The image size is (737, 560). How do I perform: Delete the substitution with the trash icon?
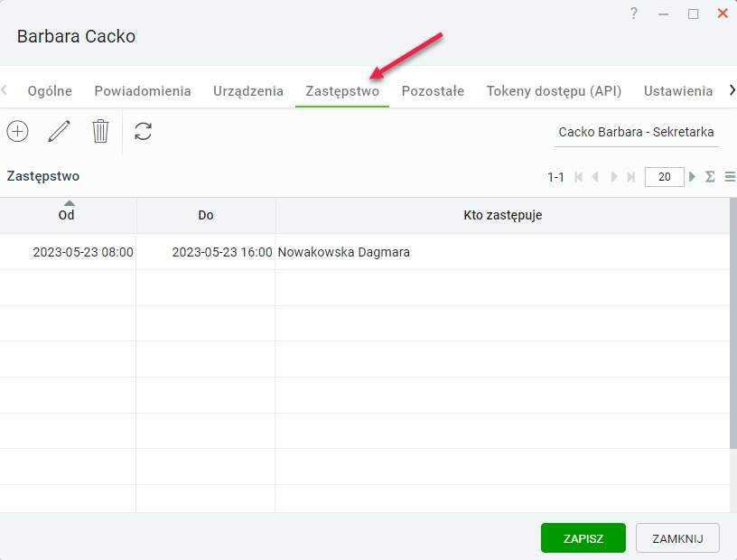(x=100, y=131)
